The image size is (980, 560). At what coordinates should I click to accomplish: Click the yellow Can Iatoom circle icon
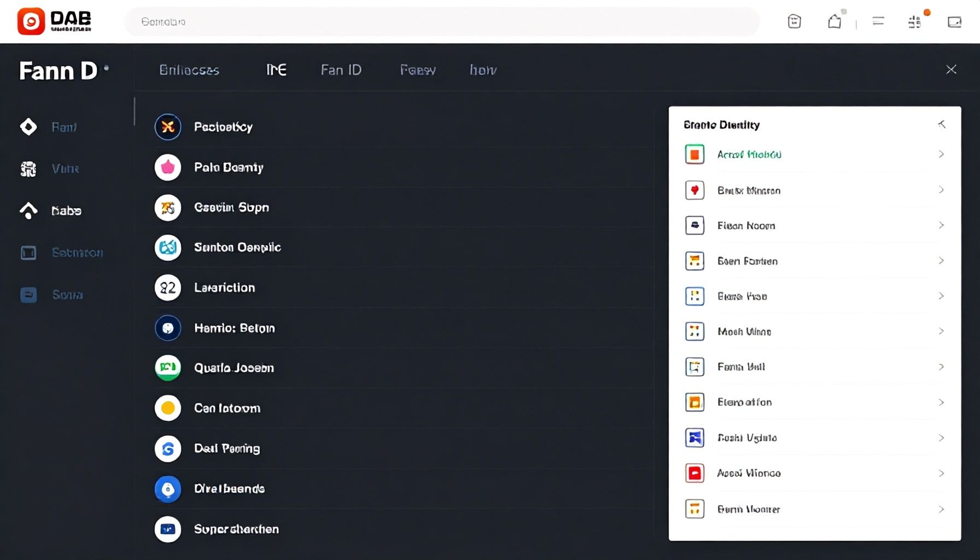[168, 408]
